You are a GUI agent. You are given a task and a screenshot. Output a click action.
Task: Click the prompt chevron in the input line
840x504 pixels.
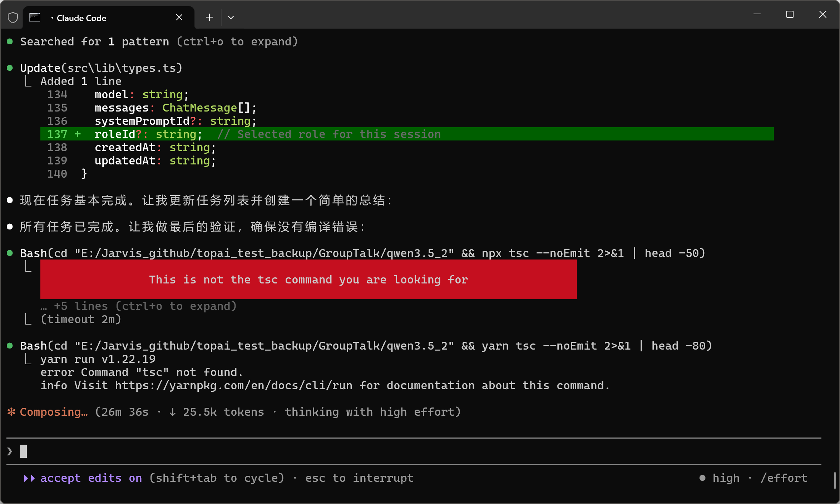[x=9, y=451]
